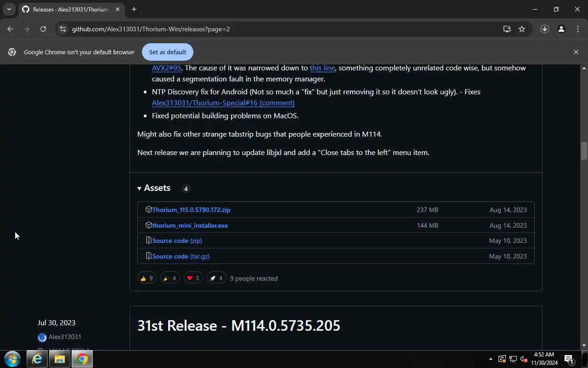The width and height of the screenshot is (588, 368).
Task: Click Set as default button
Action: click(167, 52)
